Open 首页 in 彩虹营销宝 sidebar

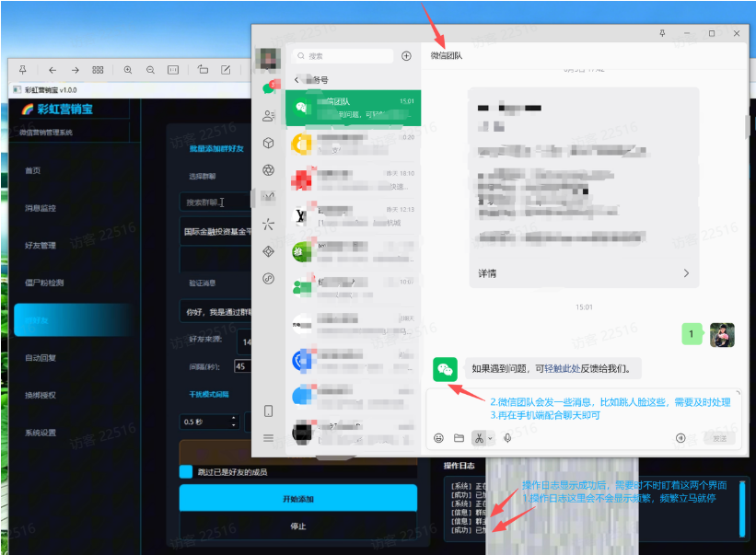pos(33,170)
